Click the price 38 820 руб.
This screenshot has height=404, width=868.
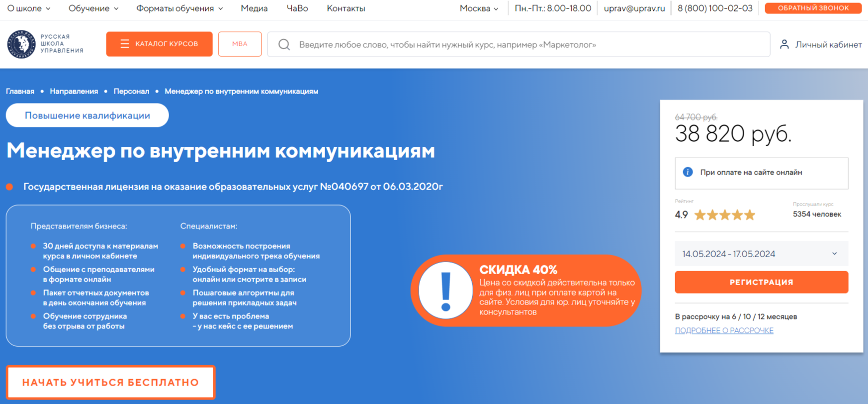(x=733, y=133)
